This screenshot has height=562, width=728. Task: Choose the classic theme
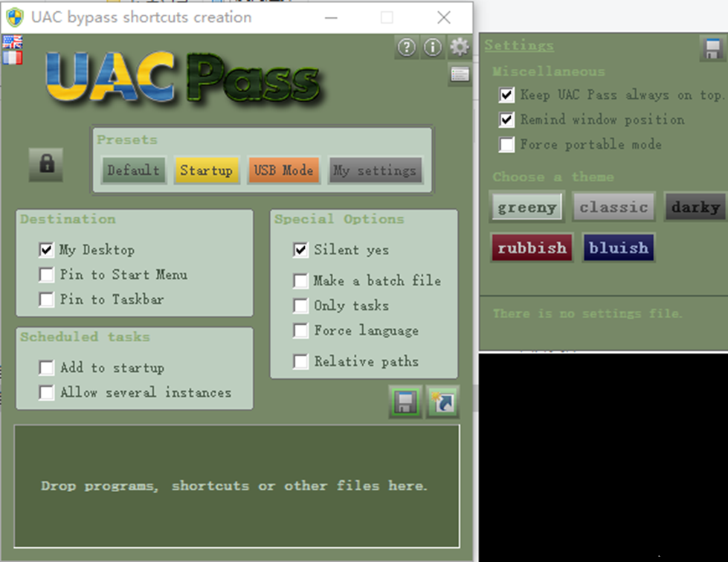pyautogui.click(x=613, y=207)
